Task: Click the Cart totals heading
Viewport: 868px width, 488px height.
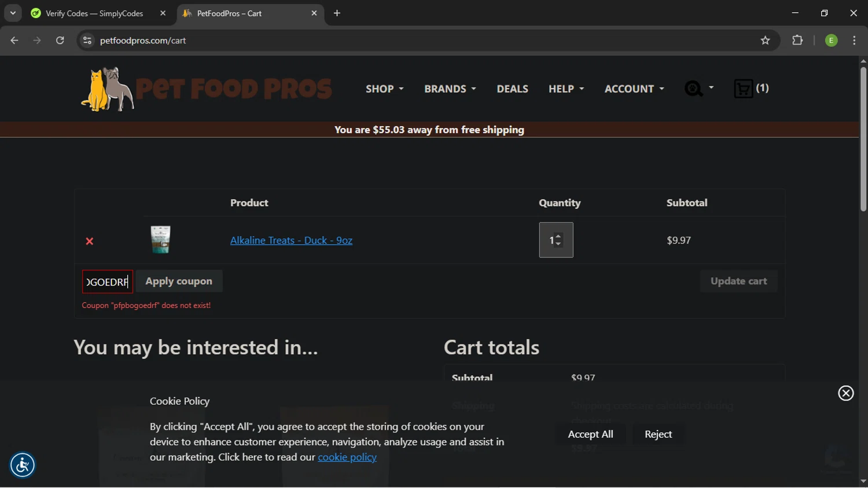Action: (x=491, y=347)
